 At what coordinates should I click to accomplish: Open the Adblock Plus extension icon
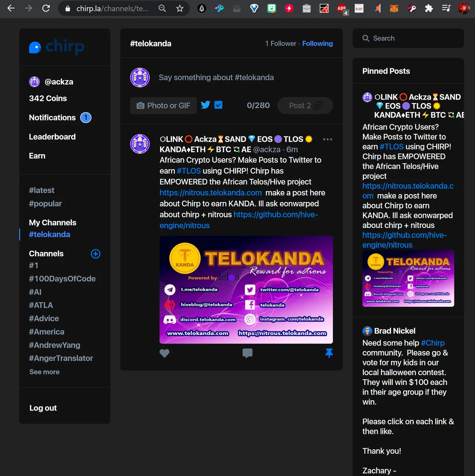point(342,9)
